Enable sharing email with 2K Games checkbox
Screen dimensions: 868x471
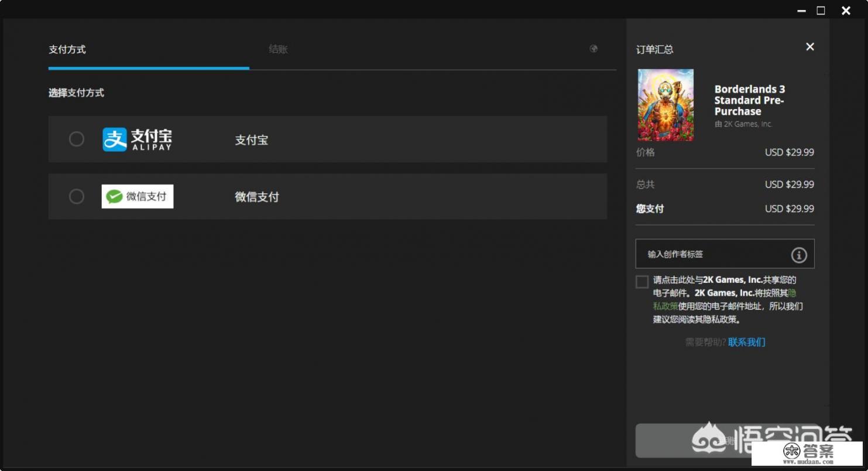click(x=641, y=282)
